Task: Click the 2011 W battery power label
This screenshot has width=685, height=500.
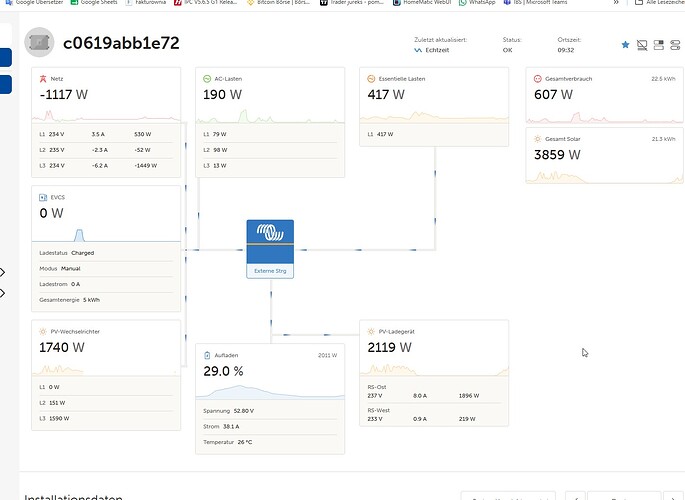Action: click(x=327, y=355)
